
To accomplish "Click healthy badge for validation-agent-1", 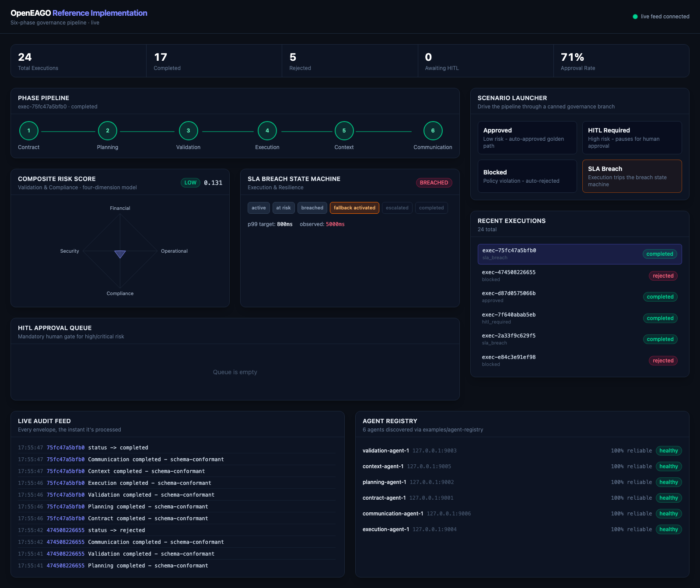I will (x=668, y=451).
